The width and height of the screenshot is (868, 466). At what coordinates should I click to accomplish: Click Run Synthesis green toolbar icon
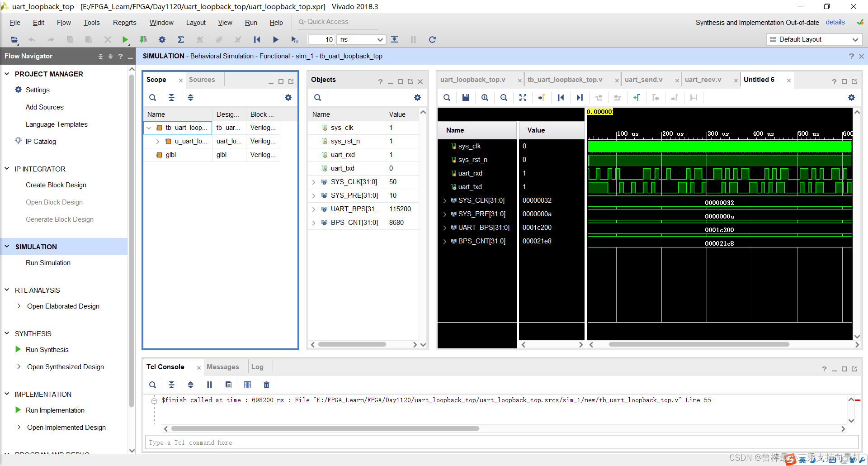coord(125,40)
